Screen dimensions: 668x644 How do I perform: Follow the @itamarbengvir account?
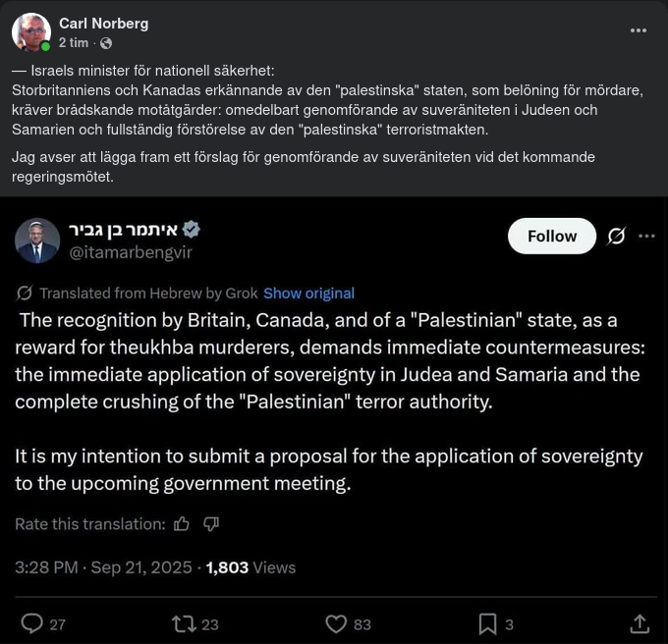tap(551, 236)
